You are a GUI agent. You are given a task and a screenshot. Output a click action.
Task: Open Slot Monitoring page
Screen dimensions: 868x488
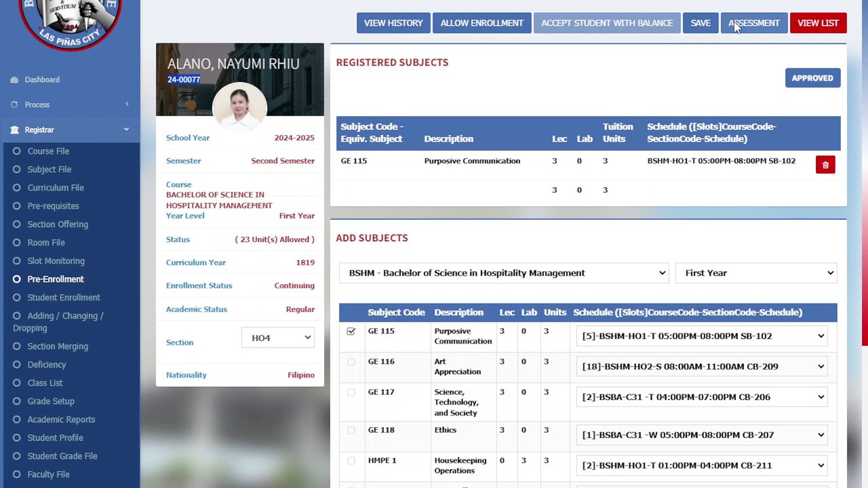coord(56,261)
